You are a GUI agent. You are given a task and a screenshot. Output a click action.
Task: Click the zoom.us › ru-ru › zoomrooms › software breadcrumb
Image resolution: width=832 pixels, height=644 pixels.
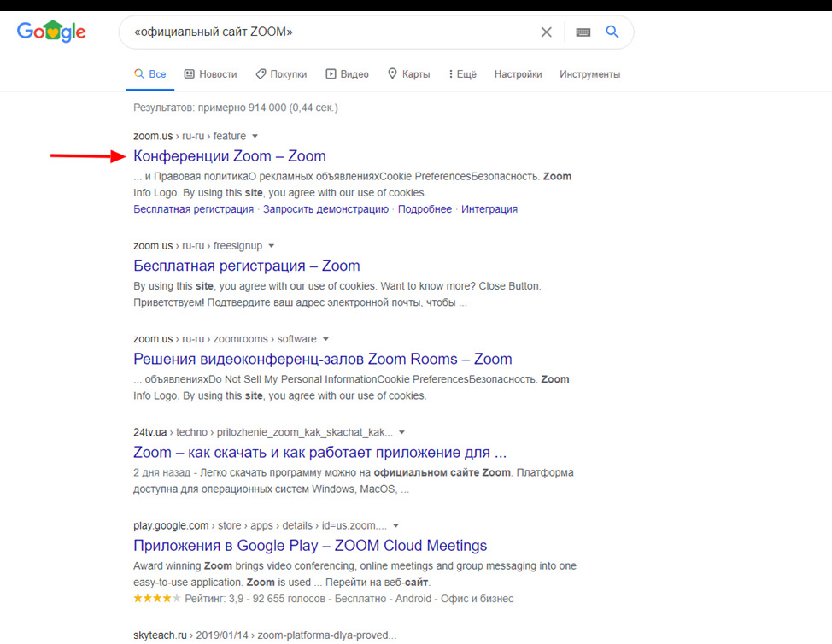pos(225,339)
